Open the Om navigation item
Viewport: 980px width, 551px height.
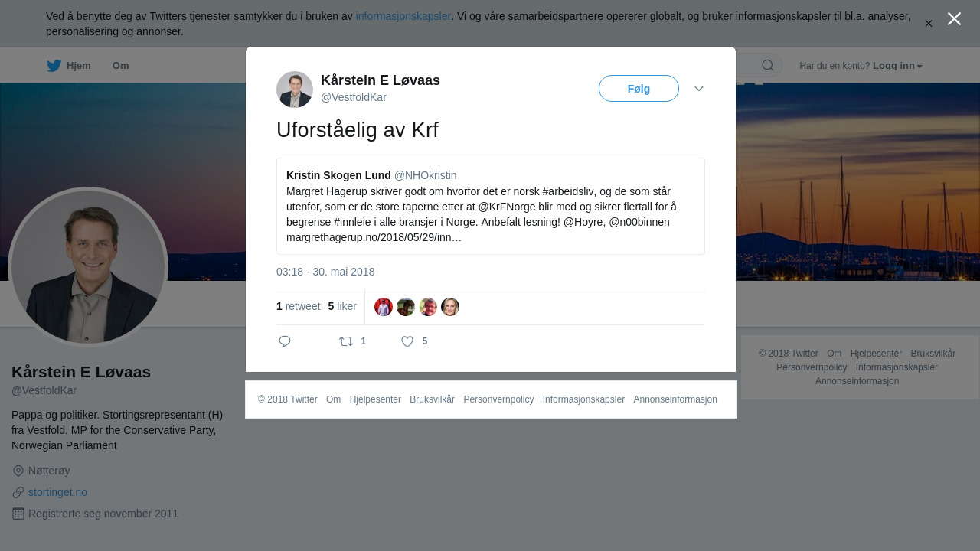click(x=121, y=66)
